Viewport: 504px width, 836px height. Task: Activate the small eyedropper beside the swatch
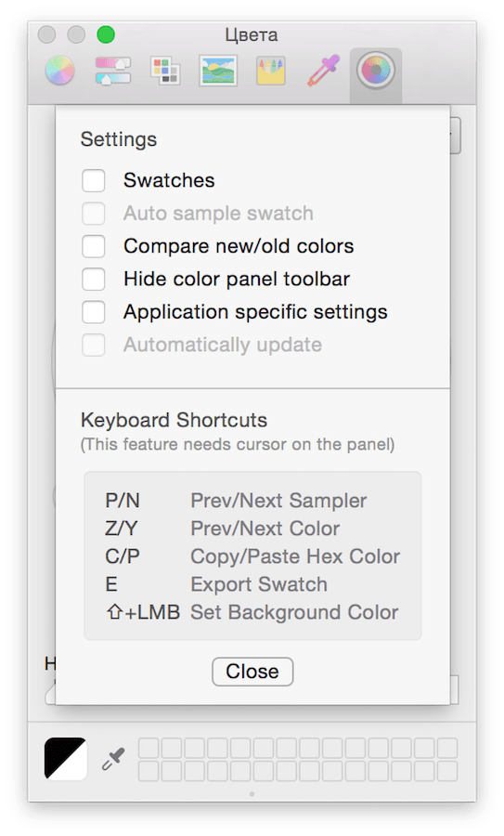click(113, 759)
